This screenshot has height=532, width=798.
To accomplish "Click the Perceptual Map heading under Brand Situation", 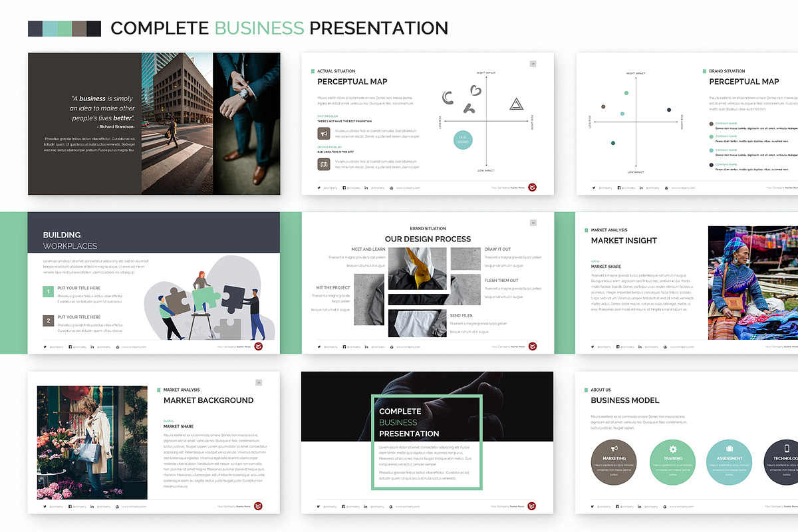I will point(744,82).
